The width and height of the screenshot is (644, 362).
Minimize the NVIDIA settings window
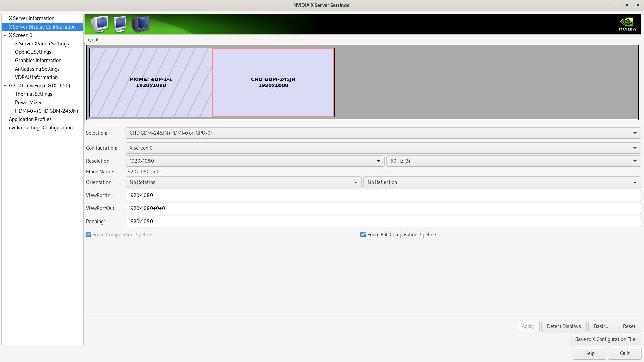point(615,5)
